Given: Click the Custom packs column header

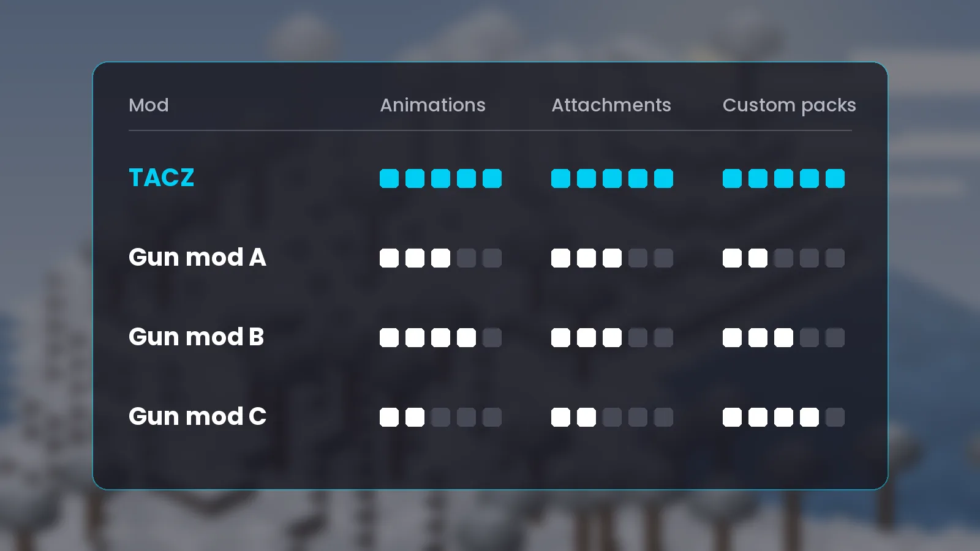Looking at the screenshot, I should tap(789, 106).
